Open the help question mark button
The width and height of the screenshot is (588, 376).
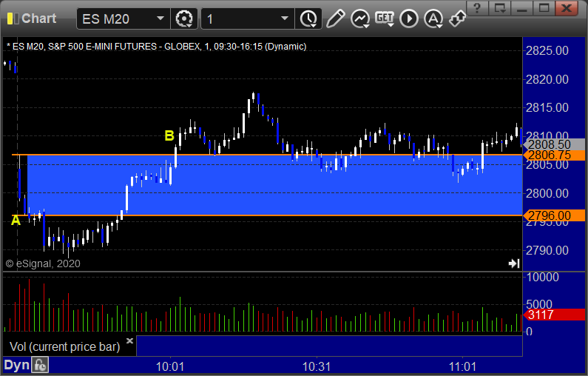[477, 8]
